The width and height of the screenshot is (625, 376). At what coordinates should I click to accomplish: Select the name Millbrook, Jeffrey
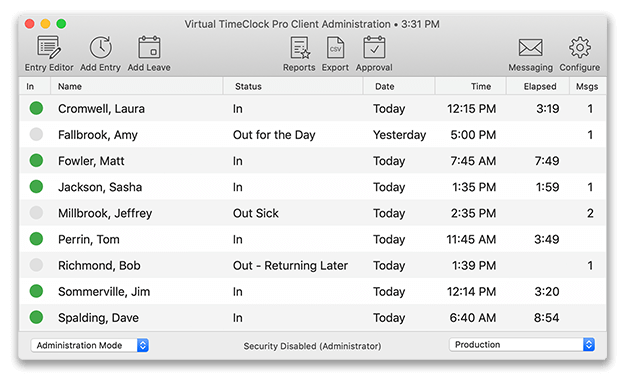[105, 213]
